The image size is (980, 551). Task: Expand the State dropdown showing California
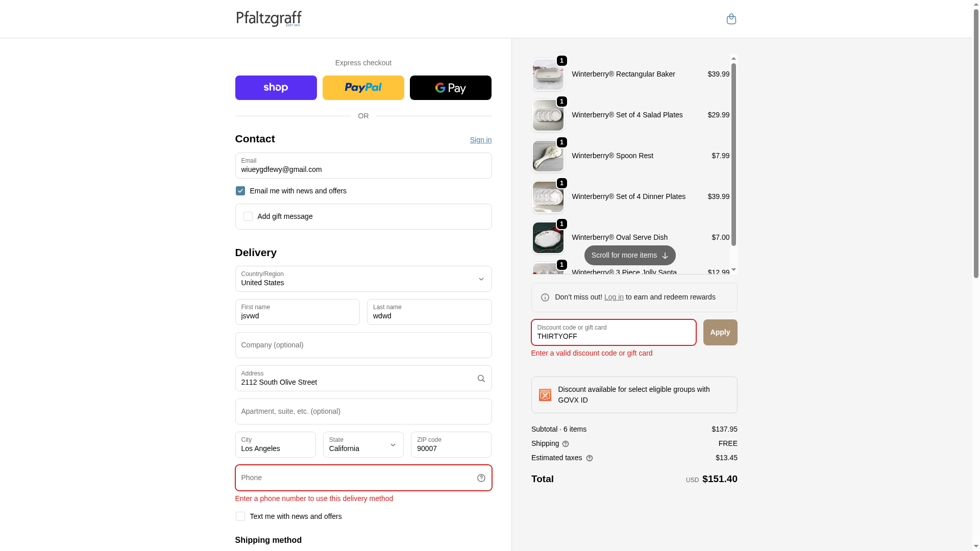(363, 445)
